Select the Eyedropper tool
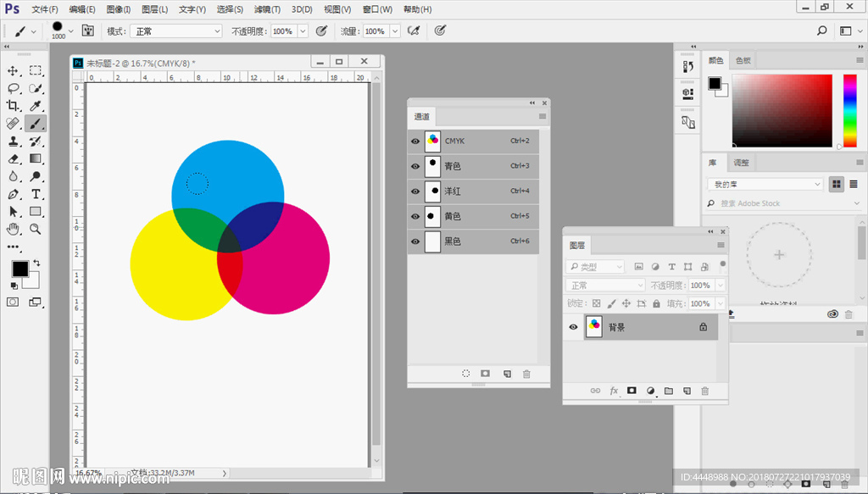 [36, 106]
